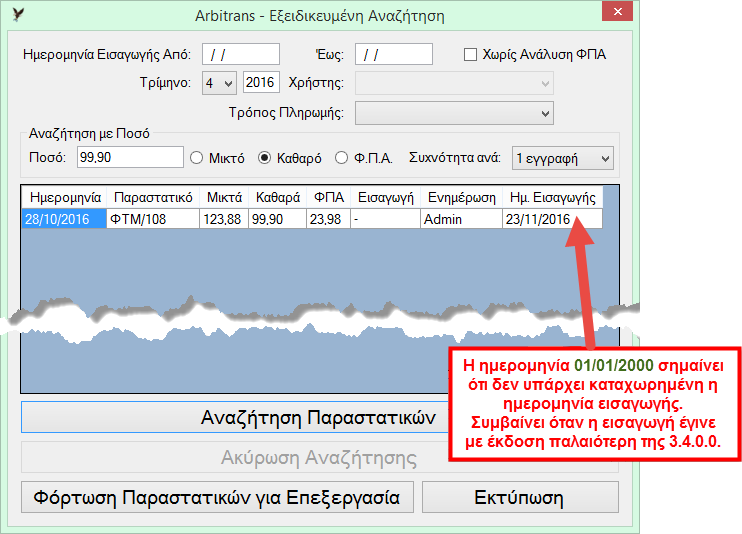Click the '-' cell under Εισαγωγή column

[386, 219]
